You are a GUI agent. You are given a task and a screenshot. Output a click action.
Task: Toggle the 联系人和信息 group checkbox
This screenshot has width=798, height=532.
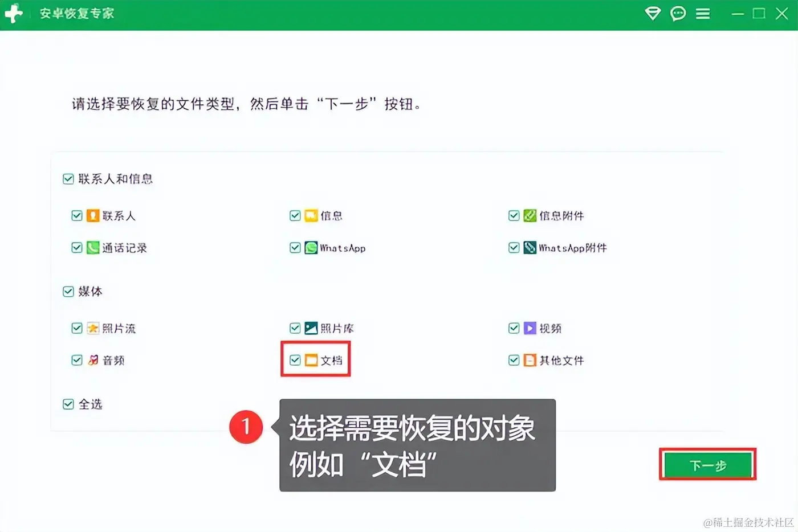click(x=68, y=179)
